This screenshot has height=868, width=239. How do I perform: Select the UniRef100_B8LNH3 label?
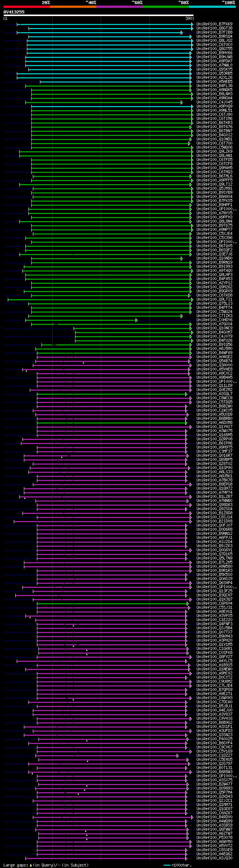tap(214, 94)
